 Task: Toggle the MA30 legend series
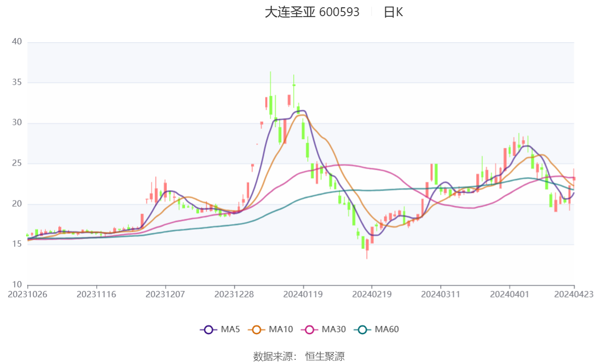pyautogui.click(x=323, y=329)
